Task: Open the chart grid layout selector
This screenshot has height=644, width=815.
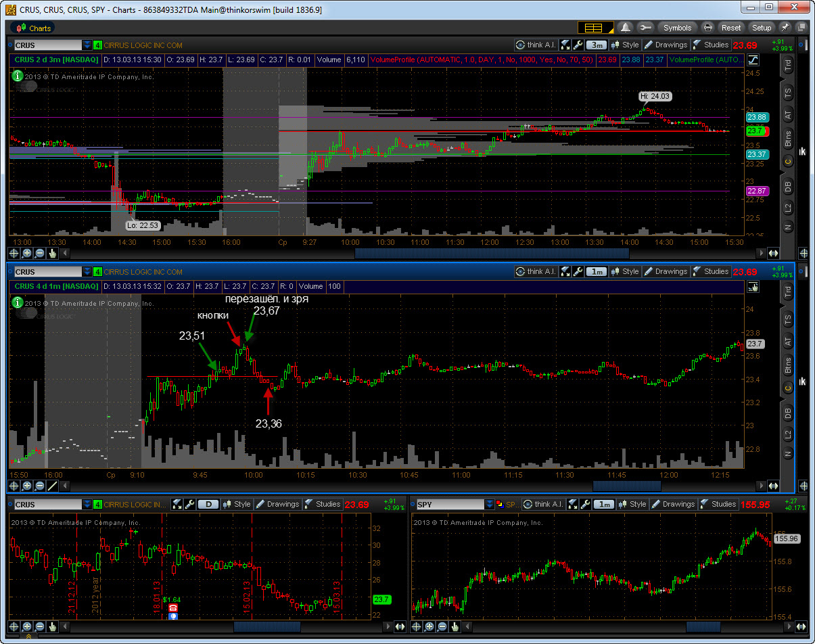Action: 595,28
